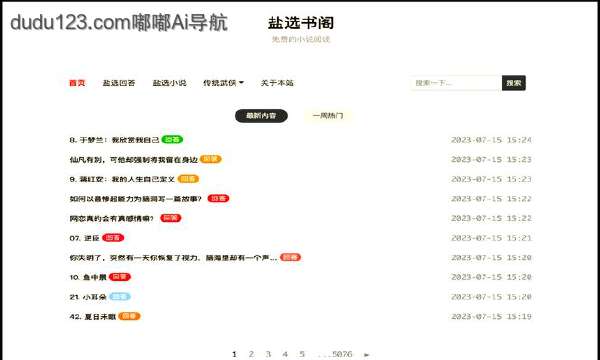Open the 首页 home menu item
Image resolution: width=600 pixels, height=360 pixels.
(x=77, y=83)
